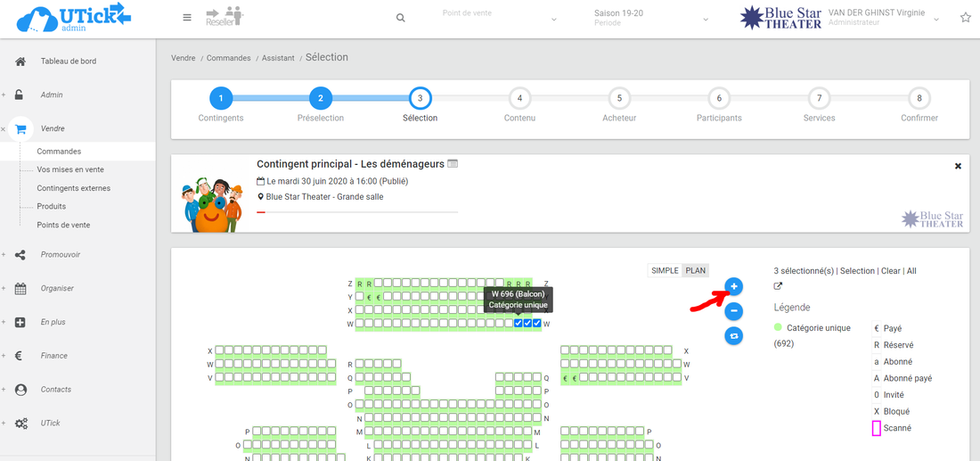Click the zoom out minus button
The width and height of the screenshot is (980, 461).
pos(733,311)
